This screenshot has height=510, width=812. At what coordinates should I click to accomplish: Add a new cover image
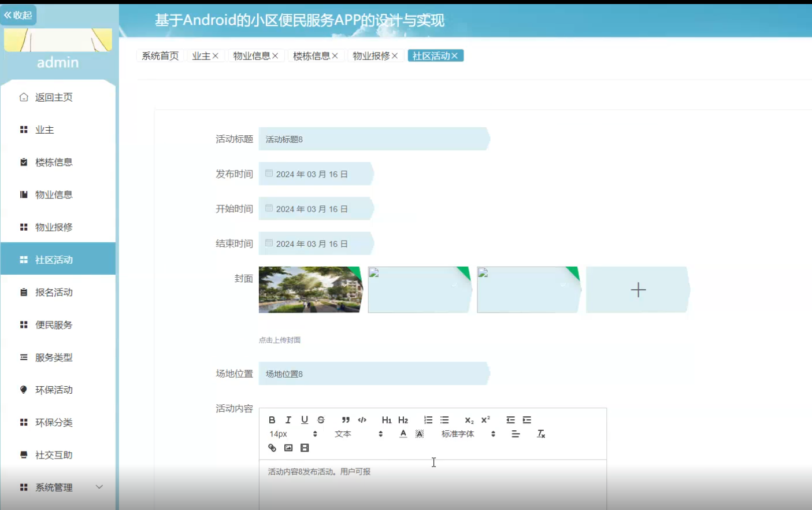click(638, 290)
